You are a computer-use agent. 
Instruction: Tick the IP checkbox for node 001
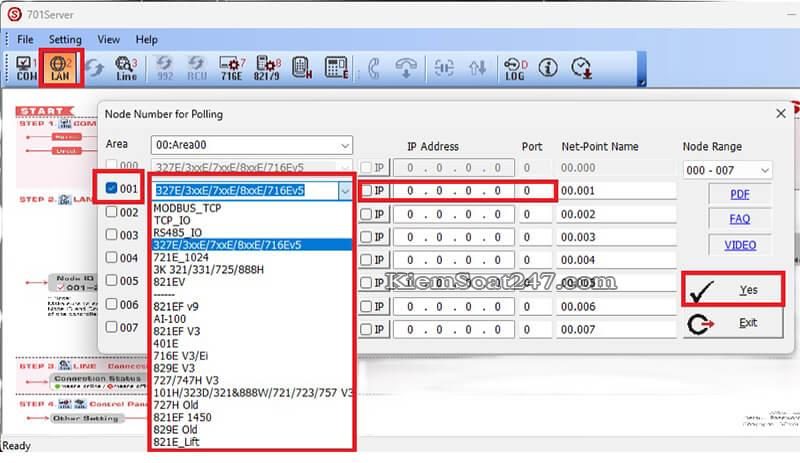coord(366,191)
